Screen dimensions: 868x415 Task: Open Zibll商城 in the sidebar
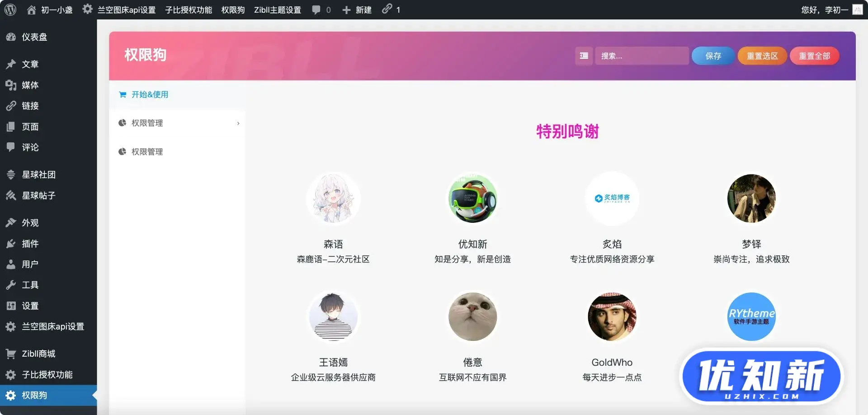click(x=48, y=354)
